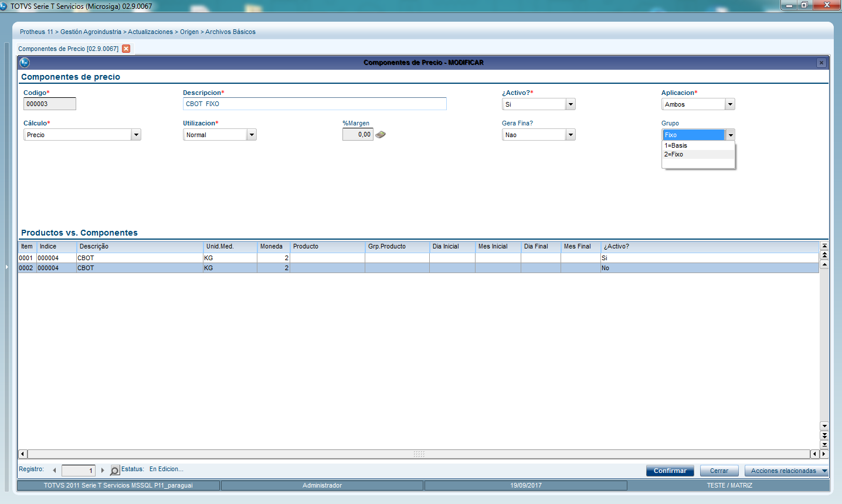Go to Actualizaciones breadcrumb
The width and height of the screenshot is (842, 504).
151,32
